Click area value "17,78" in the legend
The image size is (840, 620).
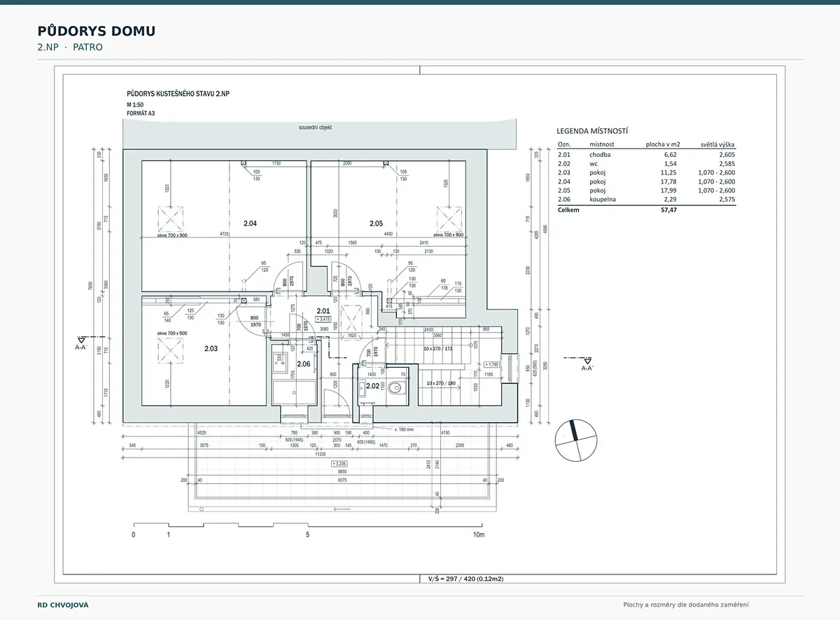coord(670,181)
